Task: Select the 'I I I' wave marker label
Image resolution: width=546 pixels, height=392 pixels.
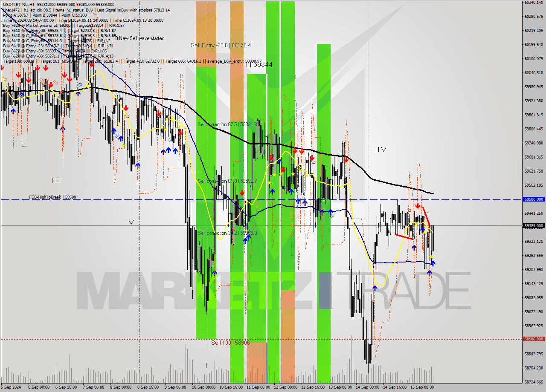Action: click(x=56, y=180)
